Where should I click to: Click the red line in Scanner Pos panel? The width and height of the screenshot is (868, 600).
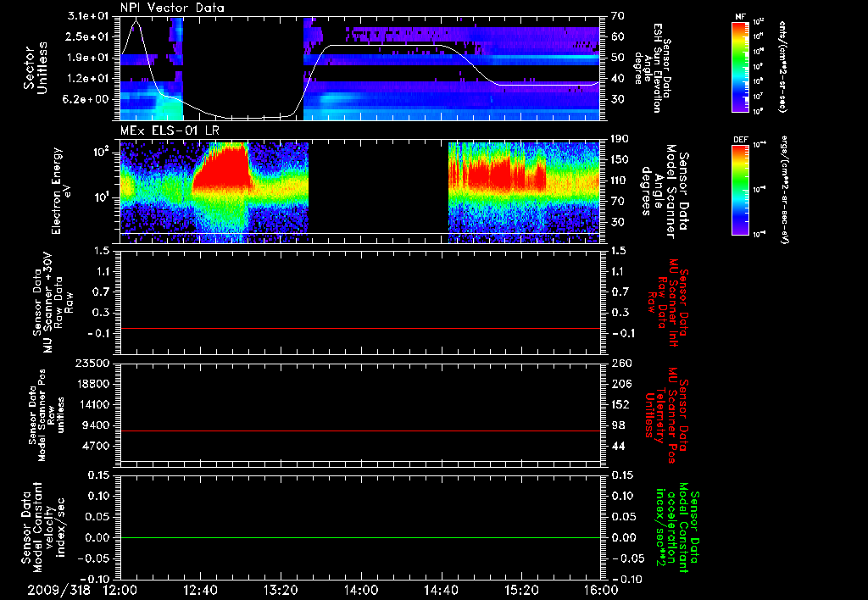pos(359,431)
